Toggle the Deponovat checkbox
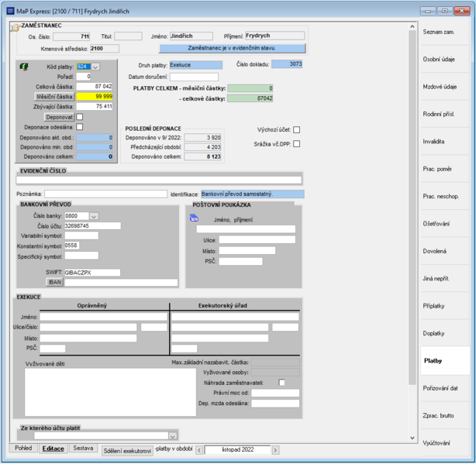This screenshot has height=464, width=476. pyautogui.click(x=80, y=117)
